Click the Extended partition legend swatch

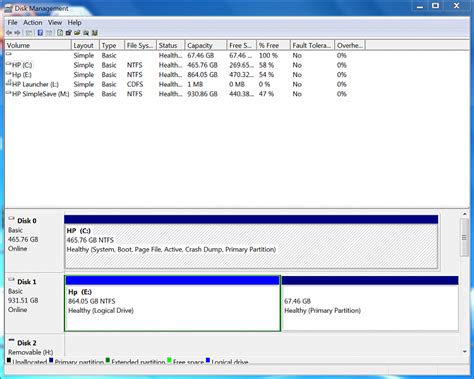(x=108, y=360)
